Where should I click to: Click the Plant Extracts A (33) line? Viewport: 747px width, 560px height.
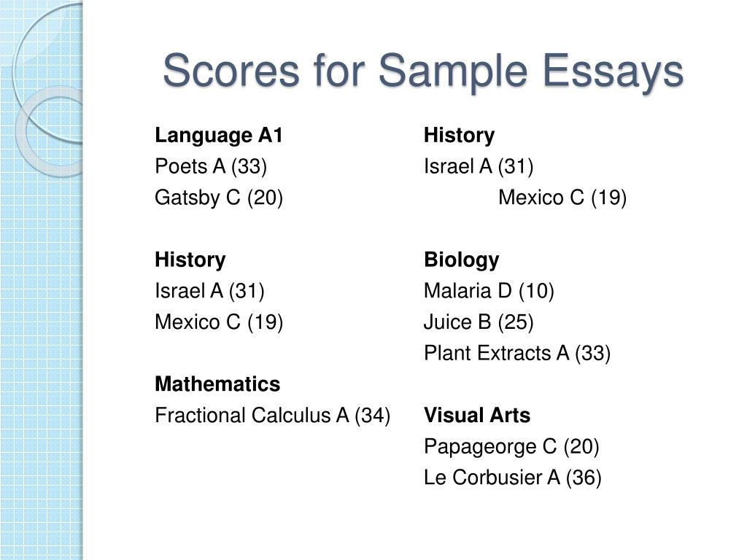[517, 354]
